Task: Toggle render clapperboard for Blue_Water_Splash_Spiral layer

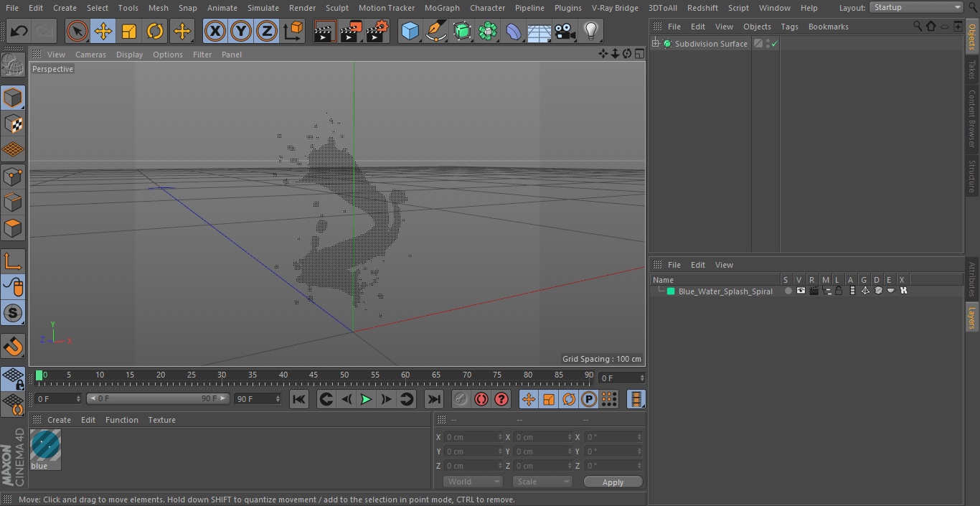Action: 814,291
